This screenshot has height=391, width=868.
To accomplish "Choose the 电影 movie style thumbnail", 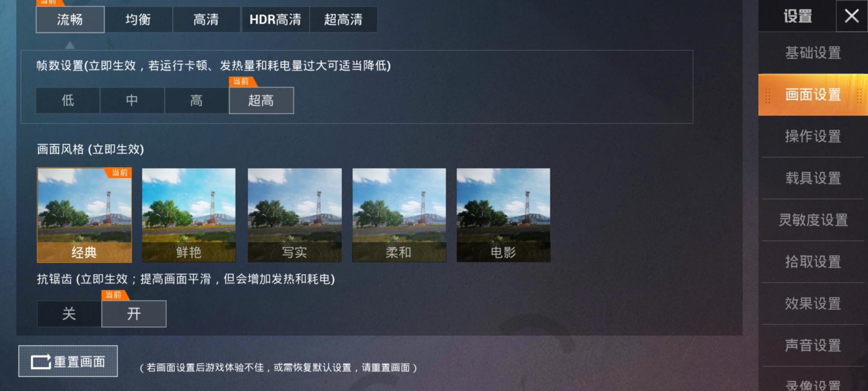I will coord(504,215).
